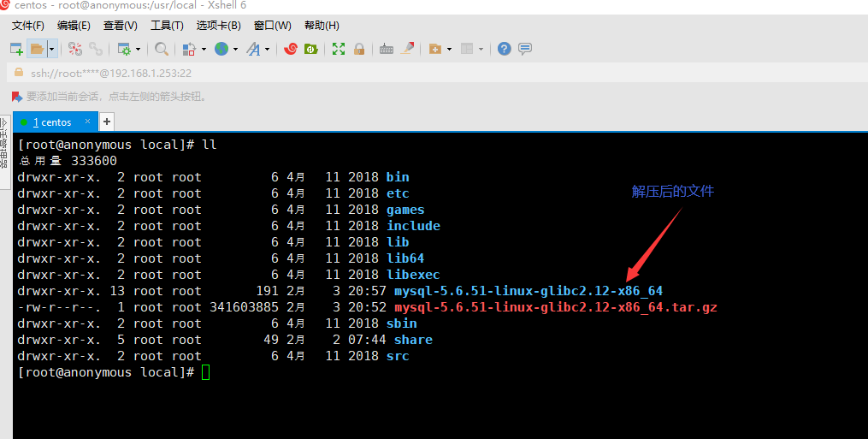
Task: Click the 'include' directory name
Action: (414, 226)
